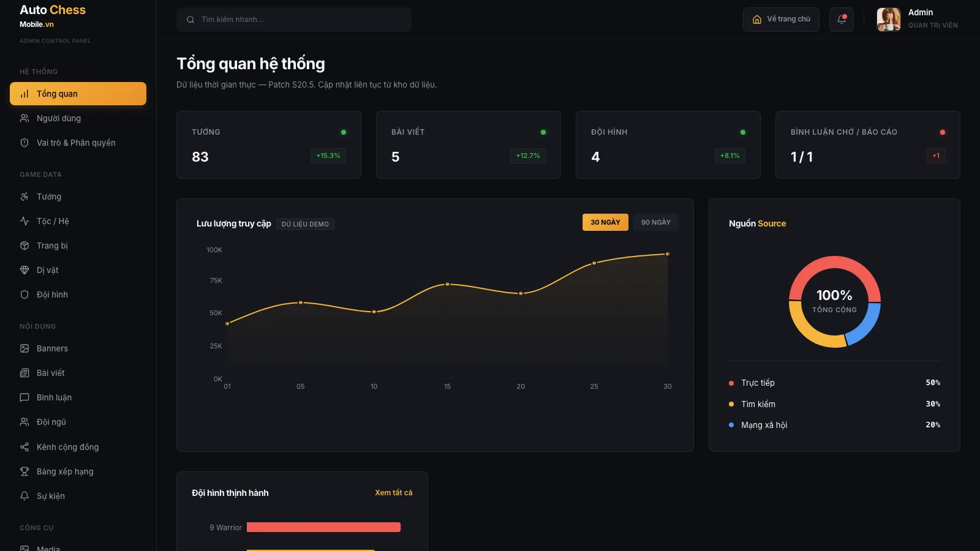Click the Người dùng users icon

pos(24,118)
